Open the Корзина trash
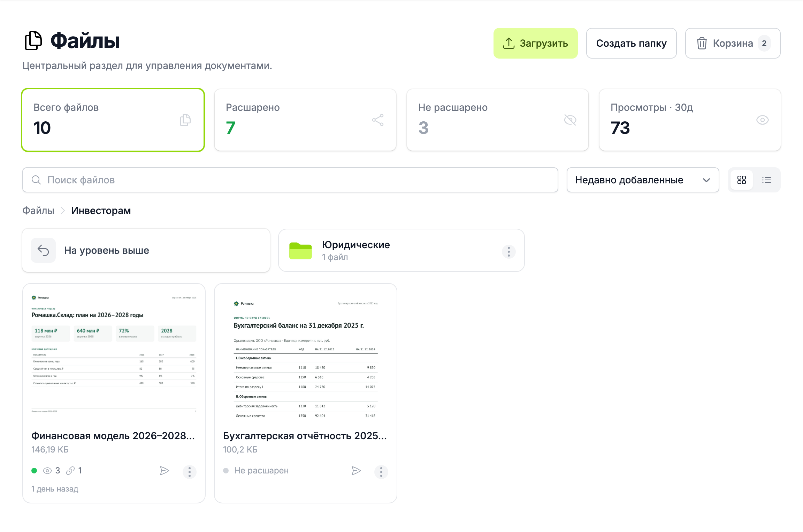This screenshot has width=803, height=532. click(x=733, y=43)
